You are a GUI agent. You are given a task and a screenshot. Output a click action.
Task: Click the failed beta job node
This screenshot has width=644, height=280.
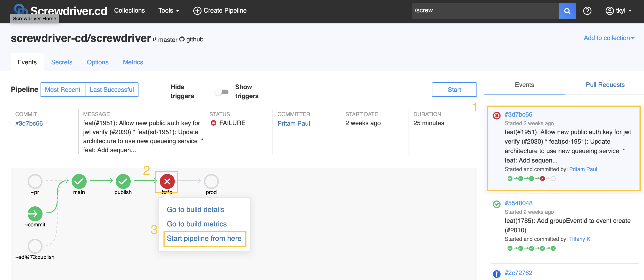point(167,181)
